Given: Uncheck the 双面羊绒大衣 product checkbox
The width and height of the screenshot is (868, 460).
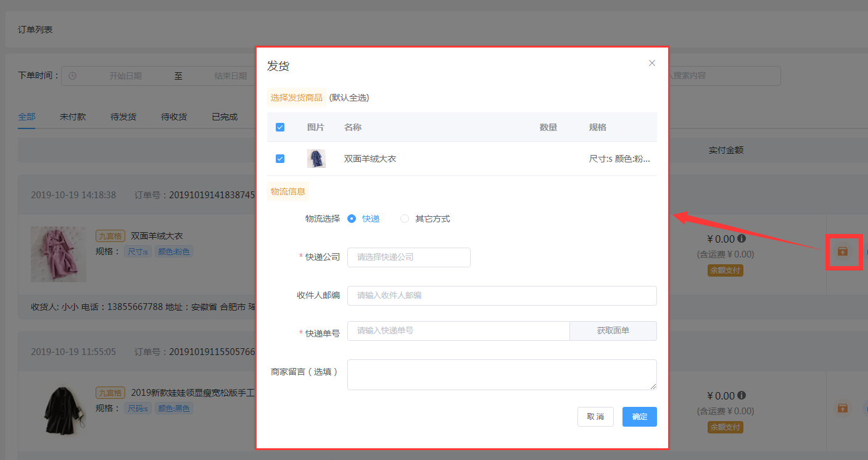Looking at the screenshot, I should tap(280, 159).
